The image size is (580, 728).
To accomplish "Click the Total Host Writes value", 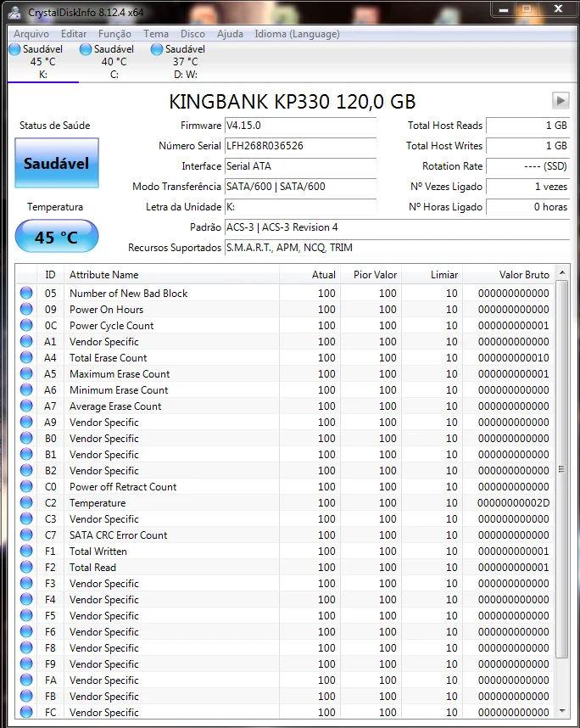I will tap(527, 146).
